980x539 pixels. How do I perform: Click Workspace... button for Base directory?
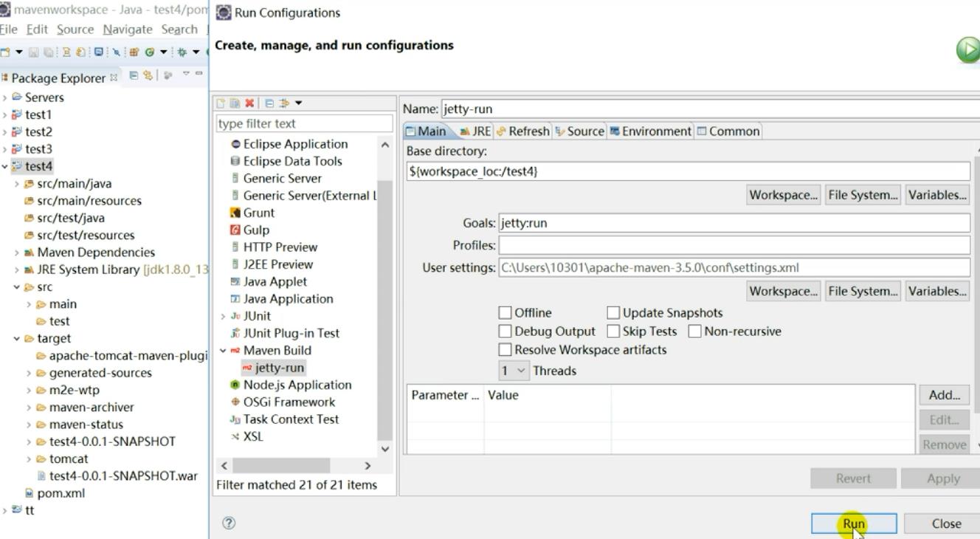pos(783,195)
